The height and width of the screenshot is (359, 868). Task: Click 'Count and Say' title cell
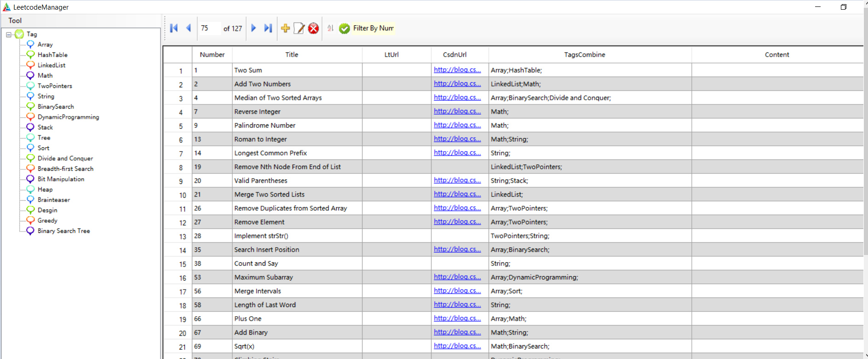pos(297,263)
